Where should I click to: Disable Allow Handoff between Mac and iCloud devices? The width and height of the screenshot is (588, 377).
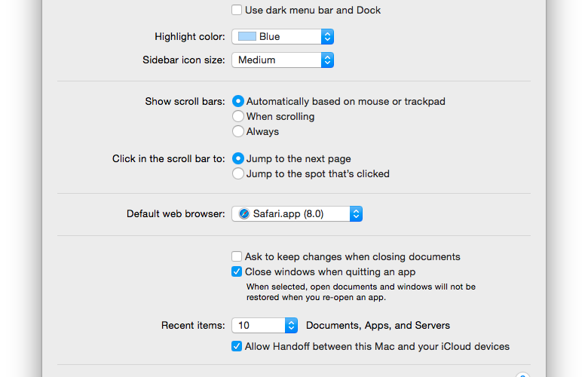[x=237, y=346]
